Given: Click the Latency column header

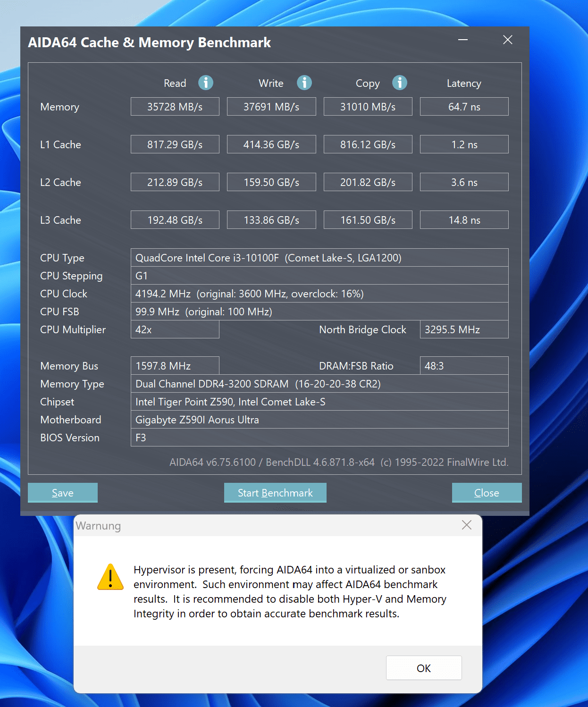Looking at the screenshot, I should click(464, 84).
